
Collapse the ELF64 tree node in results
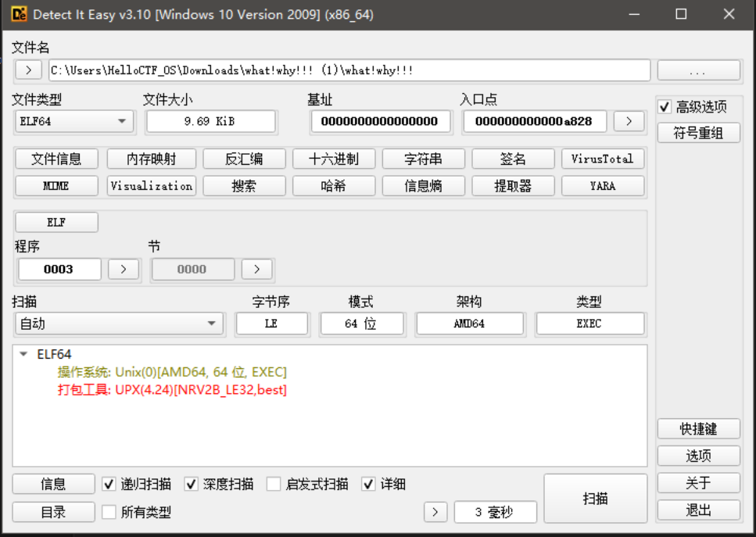click(23, 355)
